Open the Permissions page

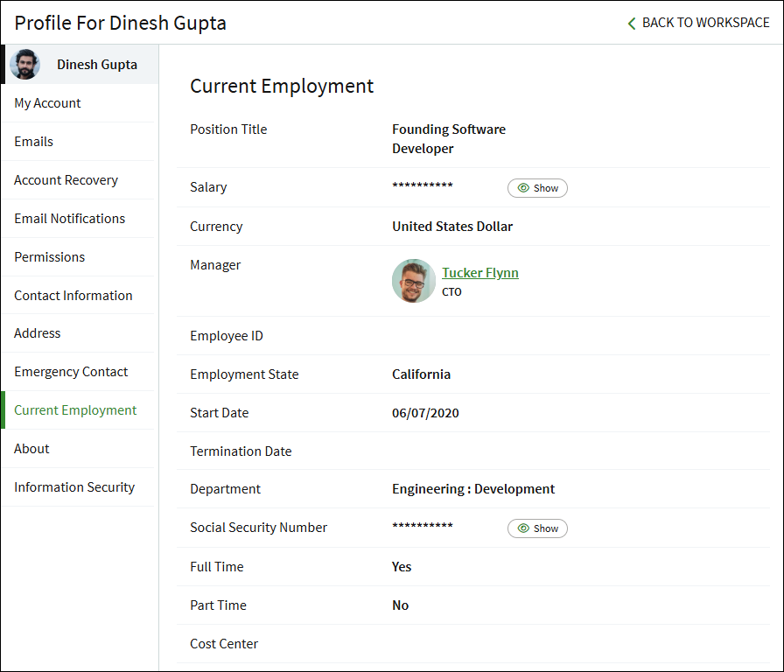tap(49, 257)
